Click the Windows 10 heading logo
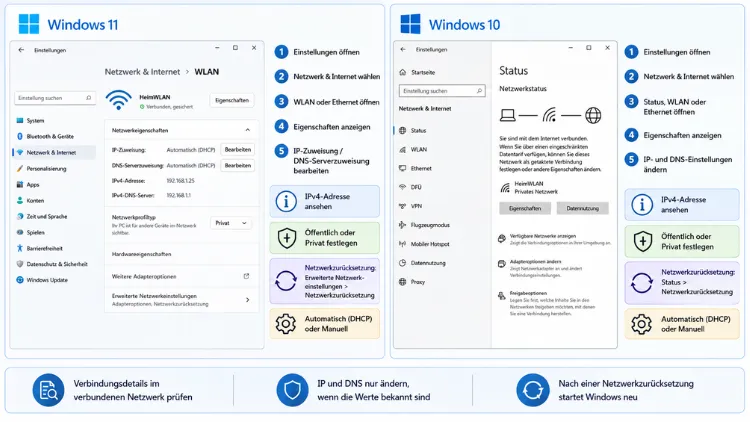The image size is (750, 422). pos(410,24)
